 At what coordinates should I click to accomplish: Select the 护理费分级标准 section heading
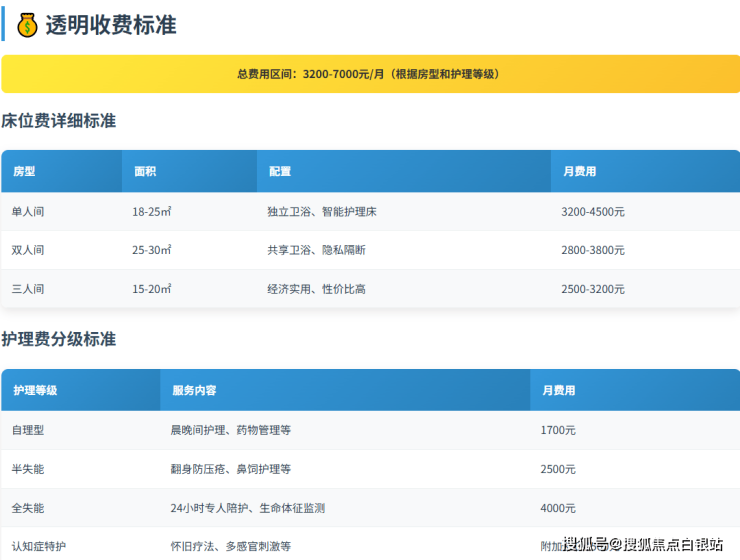59,340
